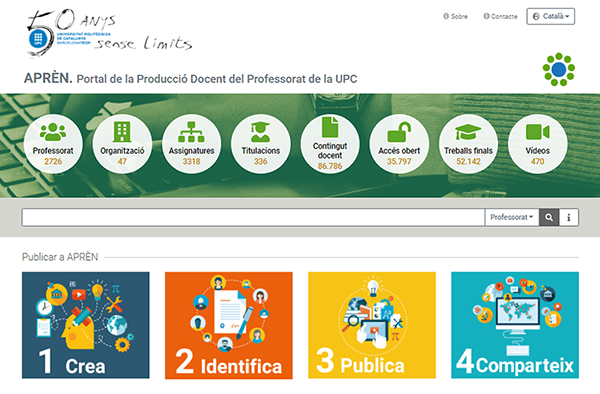600x394 pixels.
Task: Click the Accés obert count 35.797
Action: 399,161
